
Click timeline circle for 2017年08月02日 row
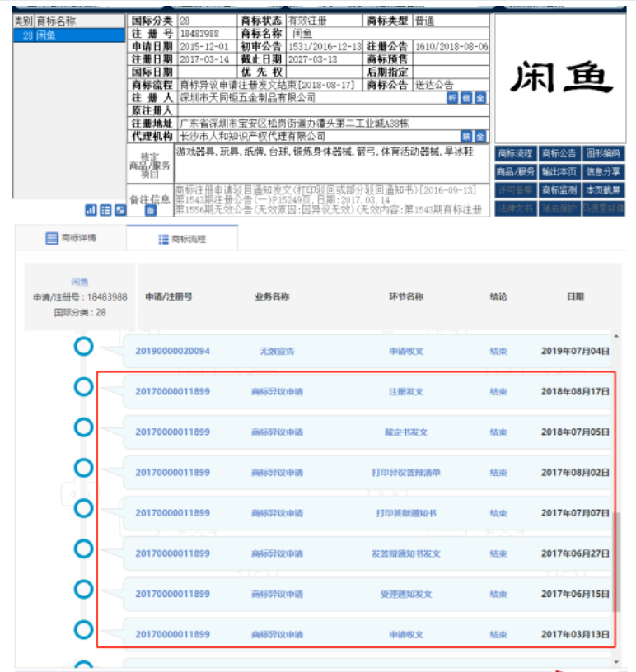(84, 468)
